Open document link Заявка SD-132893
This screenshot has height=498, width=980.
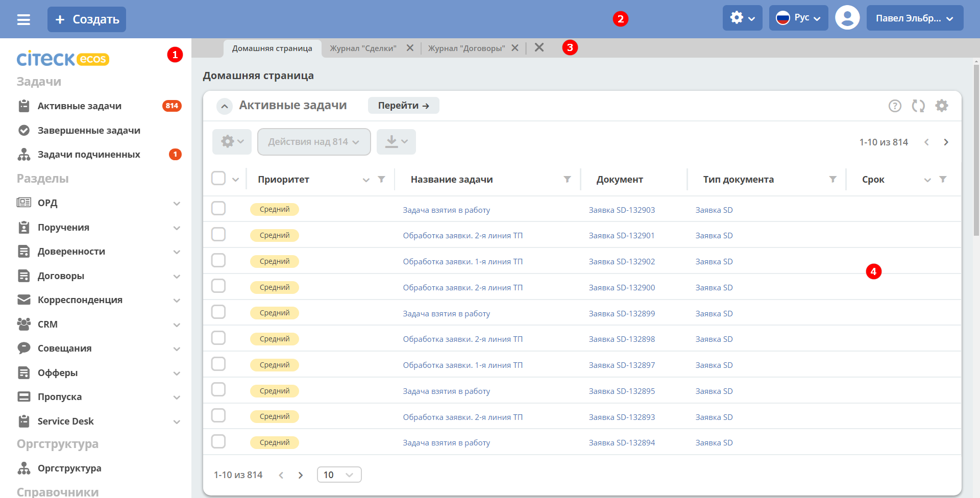(622, 417)
